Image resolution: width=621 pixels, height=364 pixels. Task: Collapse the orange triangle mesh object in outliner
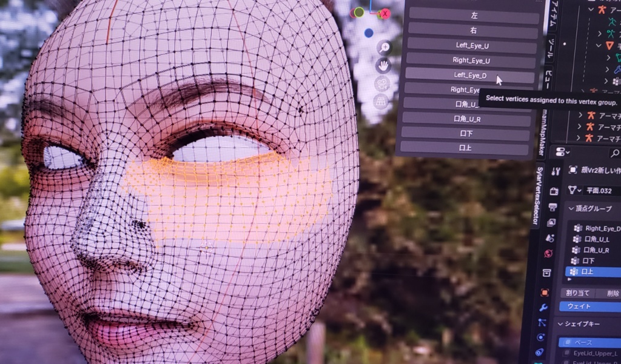coord(599,45)
